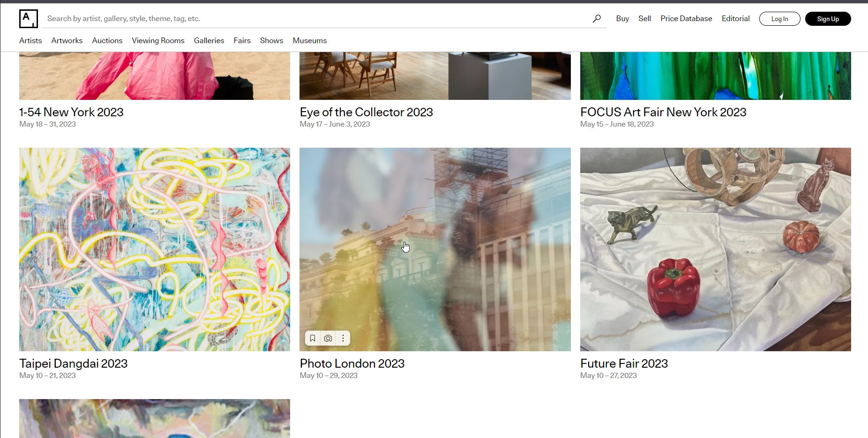
Task: Click the 'May 15 – June 18, 2023' date text
Action: 617,124
